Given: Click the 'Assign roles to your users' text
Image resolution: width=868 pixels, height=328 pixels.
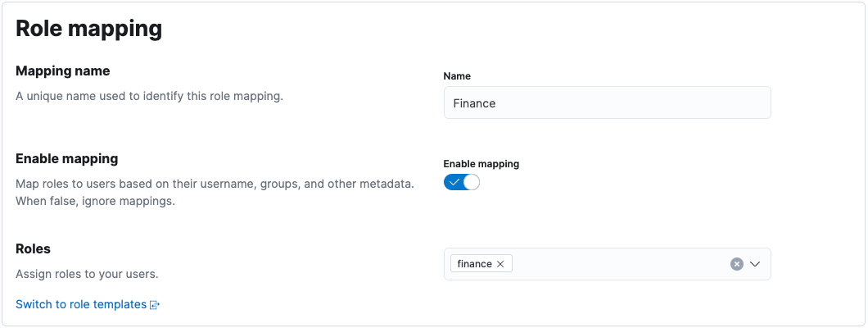Looking at the screenshot, I should [x=87, y=274].
